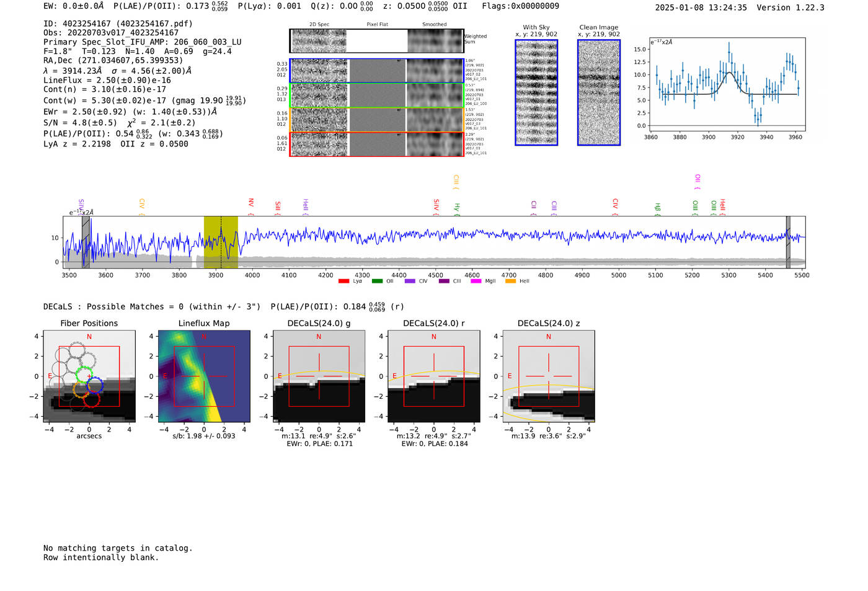Click the 'Pixel Flat' column header
Screen dimensions: 868x591
pos(377,24)
